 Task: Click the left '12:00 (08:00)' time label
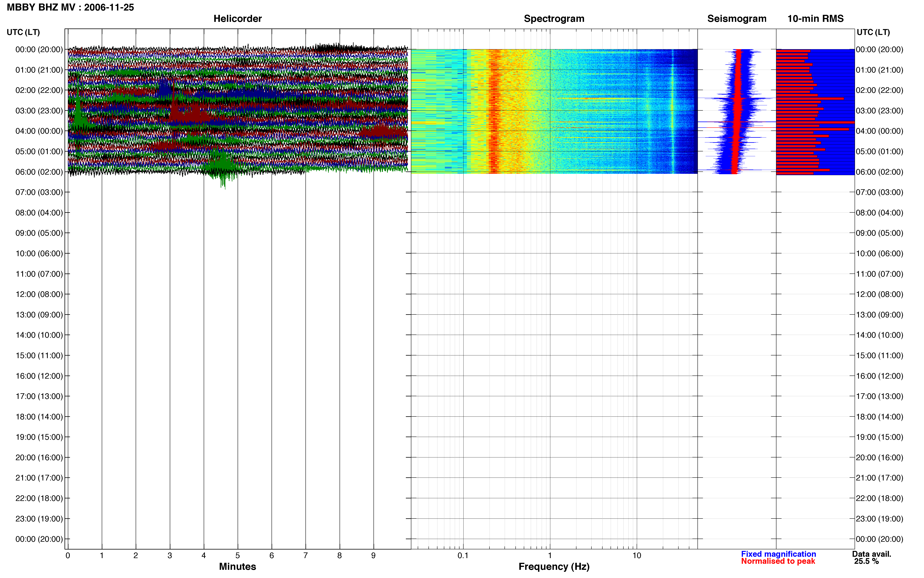click(x=39, y=294)
